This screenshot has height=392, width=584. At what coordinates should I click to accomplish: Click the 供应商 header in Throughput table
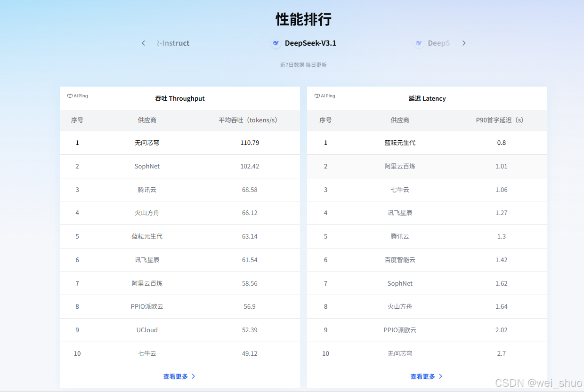coord(147,120)
